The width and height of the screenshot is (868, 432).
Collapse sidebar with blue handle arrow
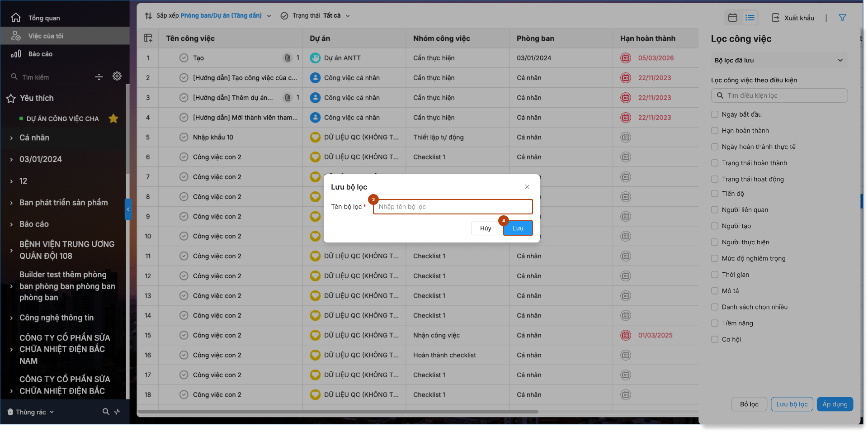tap(128, 209)
